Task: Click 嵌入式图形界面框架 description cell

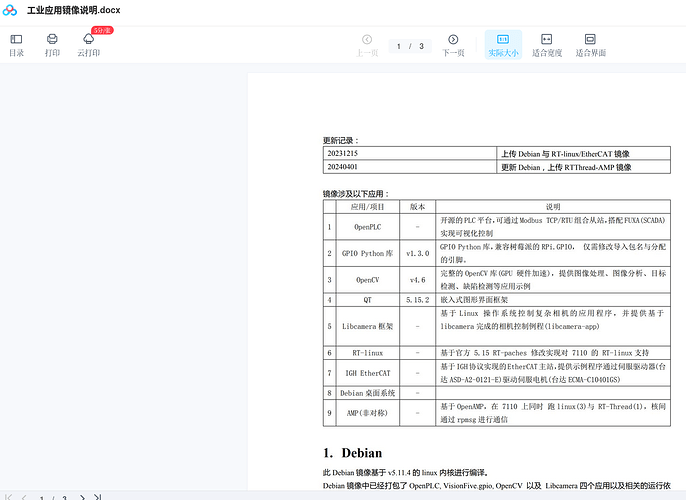Action: (553, 300)
